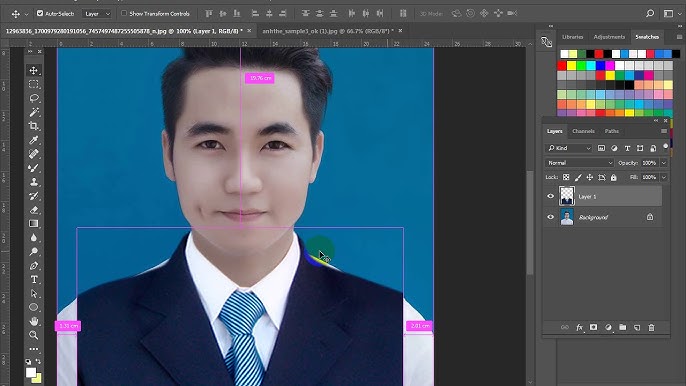This screenshot has height=386, width=686.
Task: Select the Crop tool
Action: pyautogui.click(x=34, y=126)
